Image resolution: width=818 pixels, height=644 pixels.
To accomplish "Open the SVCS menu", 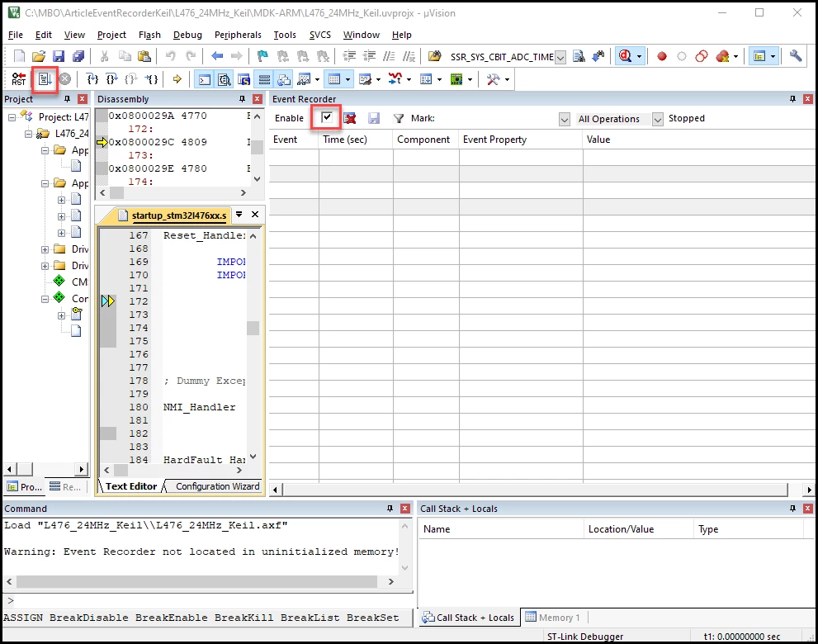I will click(x=319, y=35).
